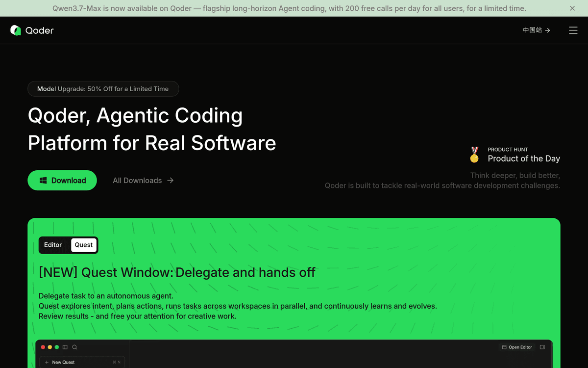Image resolution: width=588 pixels, height=368 pixels.
Task: Click Model Upgrade 50% Off badge
Action: pyautogui.click(x=103, y=89)
